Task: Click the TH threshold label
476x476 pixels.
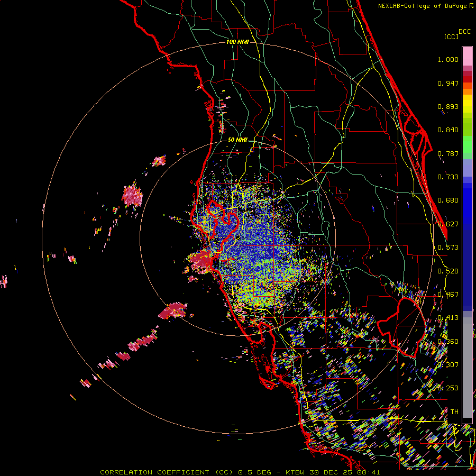Action: click(x=454, y=412)
